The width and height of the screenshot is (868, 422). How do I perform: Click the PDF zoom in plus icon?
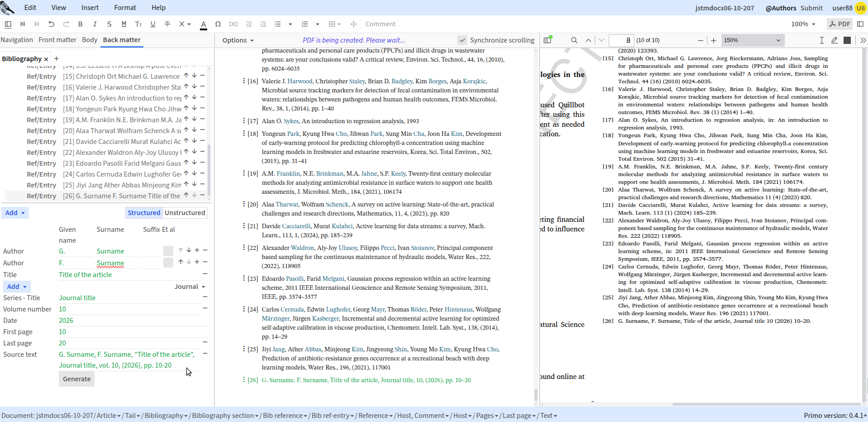(713, 40)
